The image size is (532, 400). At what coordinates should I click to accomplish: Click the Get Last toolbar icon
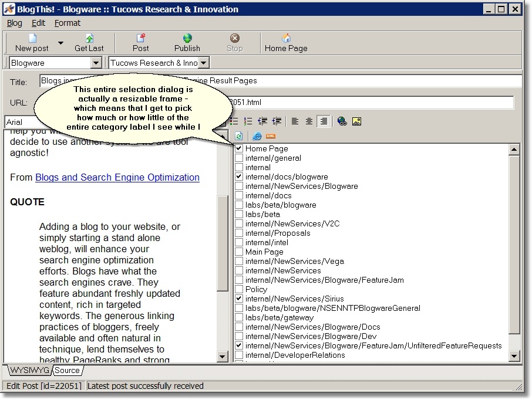point(89,38)
